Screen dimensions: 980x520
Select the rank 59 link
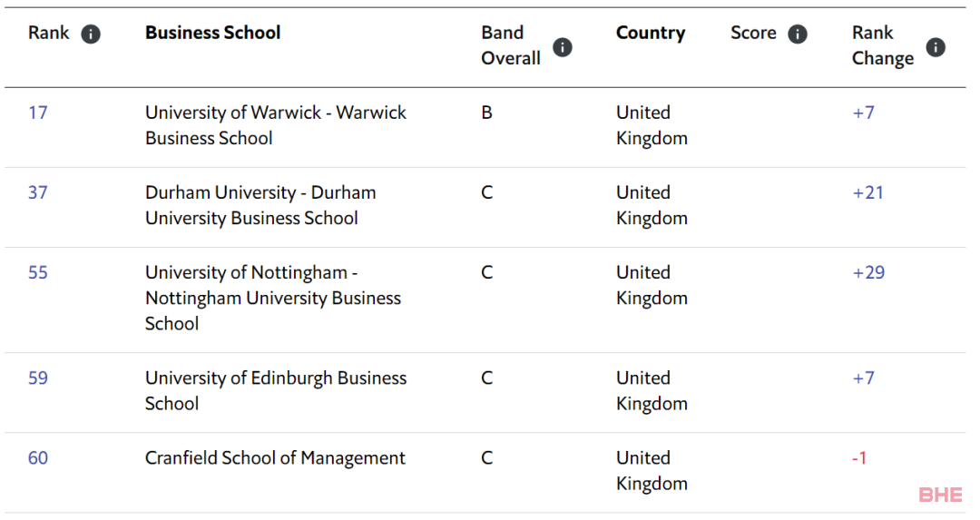(38, 378)
